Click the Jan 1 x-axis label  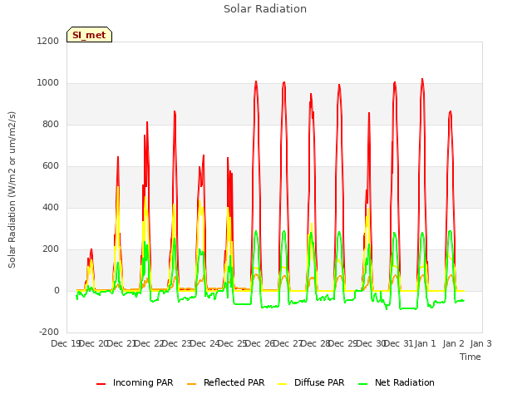click(425, 343)
